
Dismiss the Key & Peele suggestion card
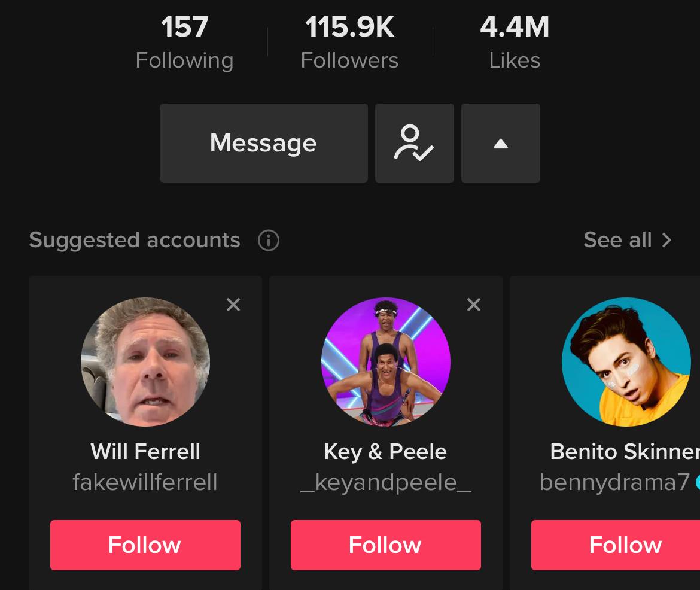(474, 305)
